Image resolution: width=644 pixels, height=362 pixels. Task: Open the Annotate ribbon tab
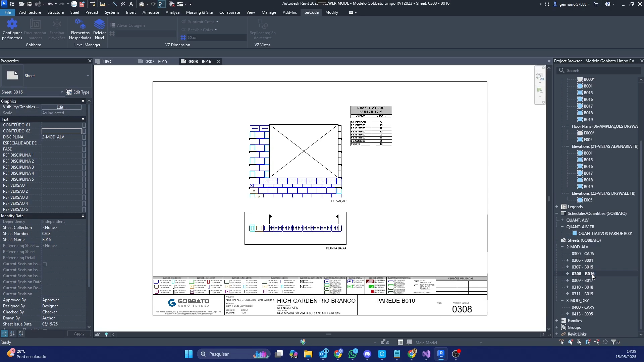click(151, 12)
